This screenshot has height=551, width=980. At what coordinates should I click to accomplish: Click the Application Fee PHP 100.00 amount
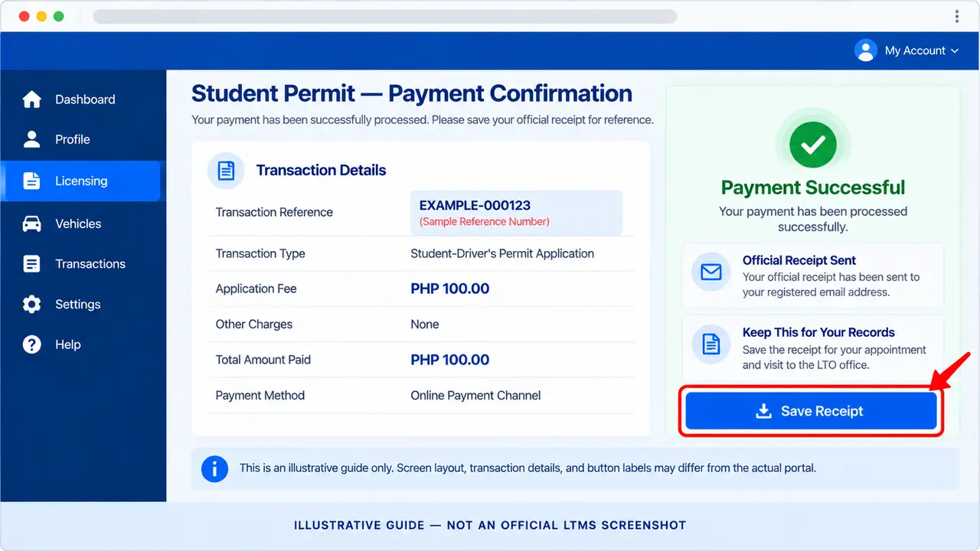[450, 289]
